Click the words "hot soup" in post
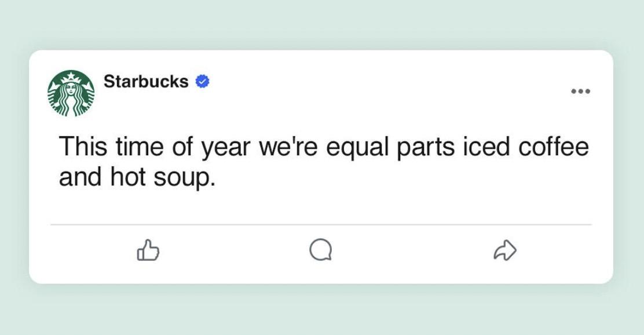 [x=163, y=177]
